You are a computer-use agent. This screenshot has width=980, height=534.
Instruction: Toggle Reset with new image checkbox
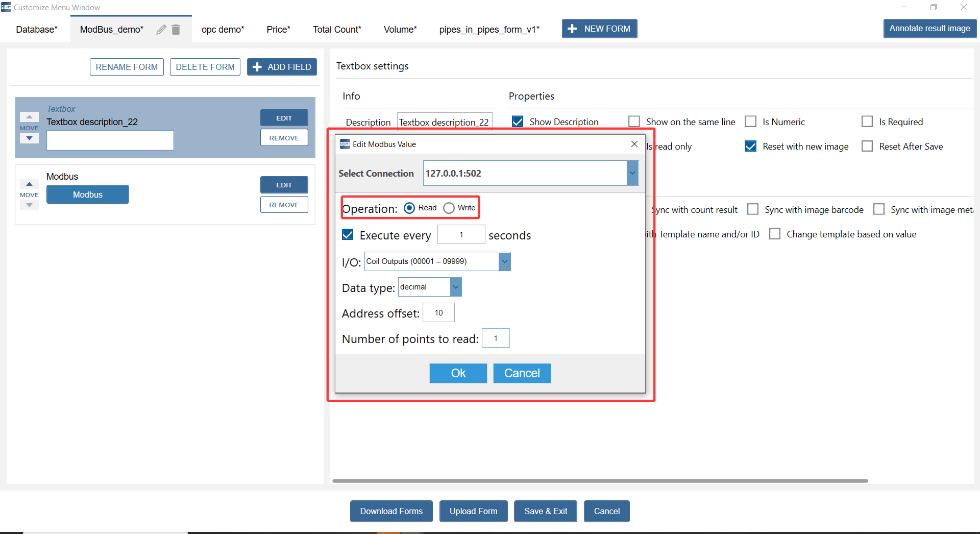pyautogui.click(x=750, y=147)
